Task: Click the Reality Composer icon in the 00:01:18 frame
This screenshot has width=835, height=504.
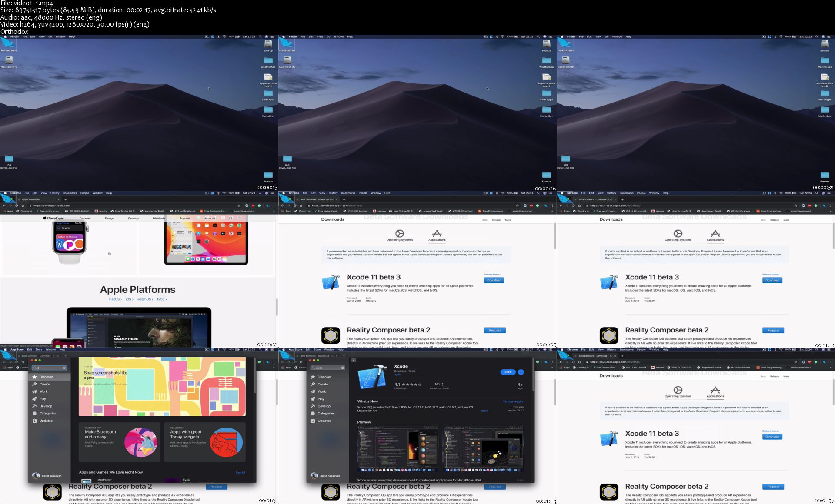Action: [x=609, y=335]
